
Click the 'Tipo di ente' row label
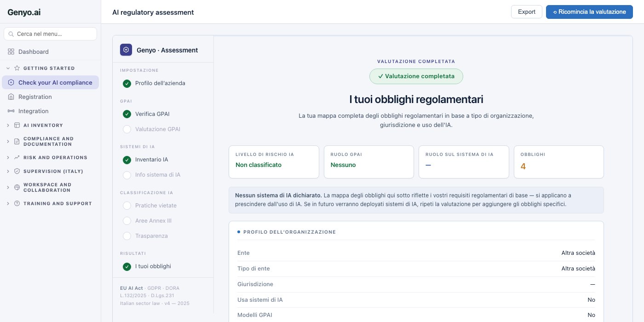253,269
